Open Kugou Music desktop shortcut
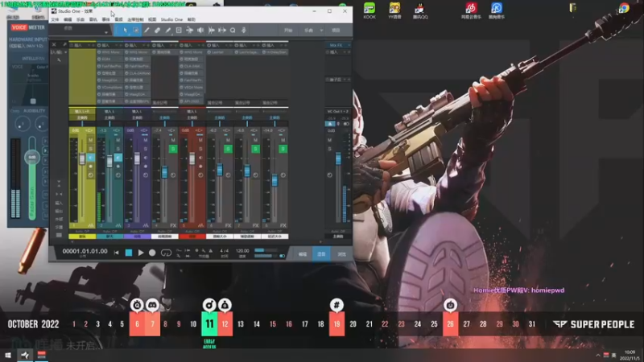Screen dimensions: 644x362 pyautogui.click(x=497, y=10)
